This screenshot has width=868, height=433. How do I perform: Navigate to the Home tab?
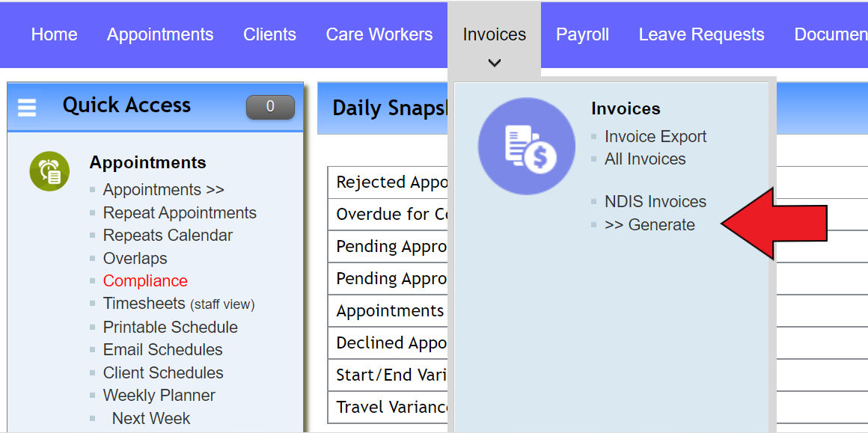pos(53,34)
